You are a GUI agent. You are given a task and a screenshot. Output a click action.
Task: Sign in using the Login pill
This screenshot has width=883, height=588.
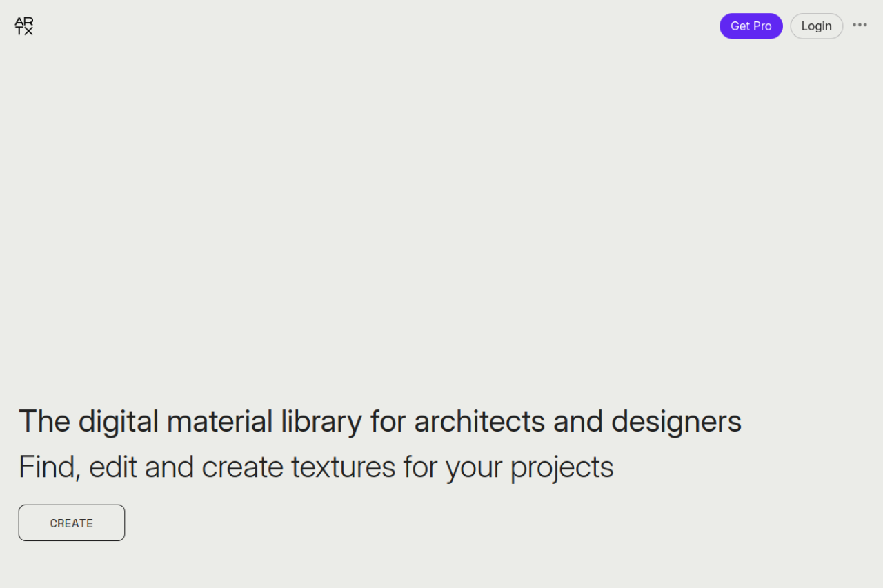click(x=816, y=26)
